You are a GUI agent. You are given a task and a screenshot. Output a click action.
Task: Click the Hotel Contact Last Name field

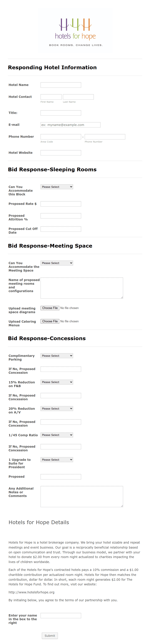tap(78, 97)
